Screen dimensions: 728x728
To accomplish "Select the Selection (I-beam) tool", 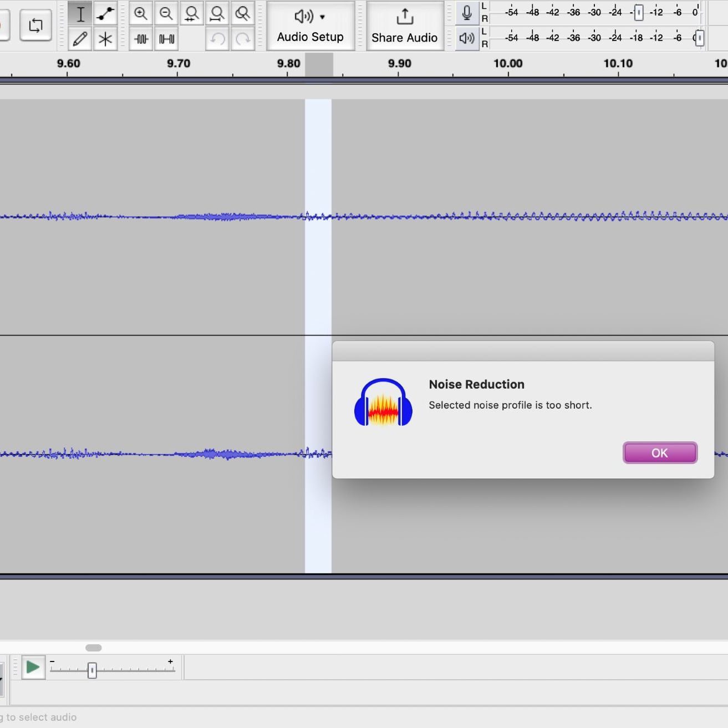I will click(80, 14).
